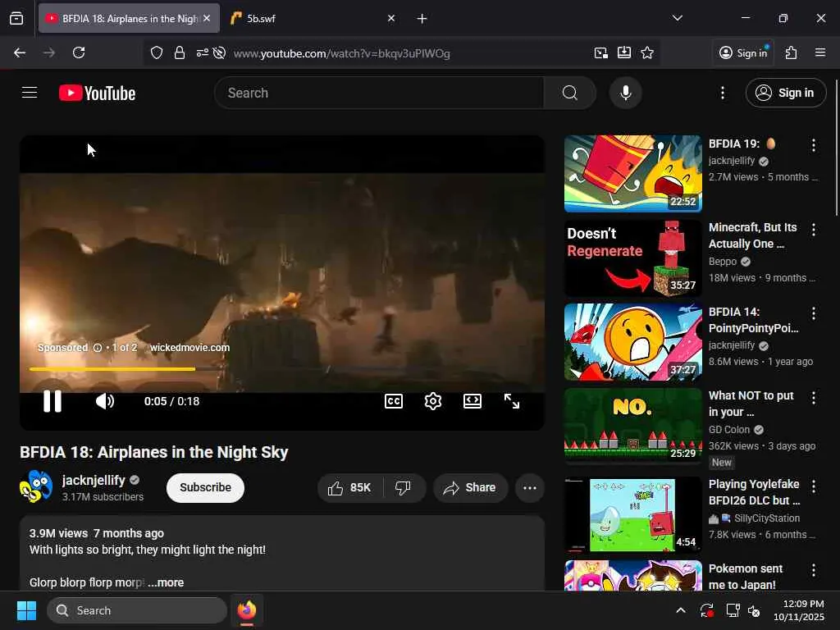Click the magnifier search button
The width and height of the screenshot is (840, 630).
[x=570, y=93]
